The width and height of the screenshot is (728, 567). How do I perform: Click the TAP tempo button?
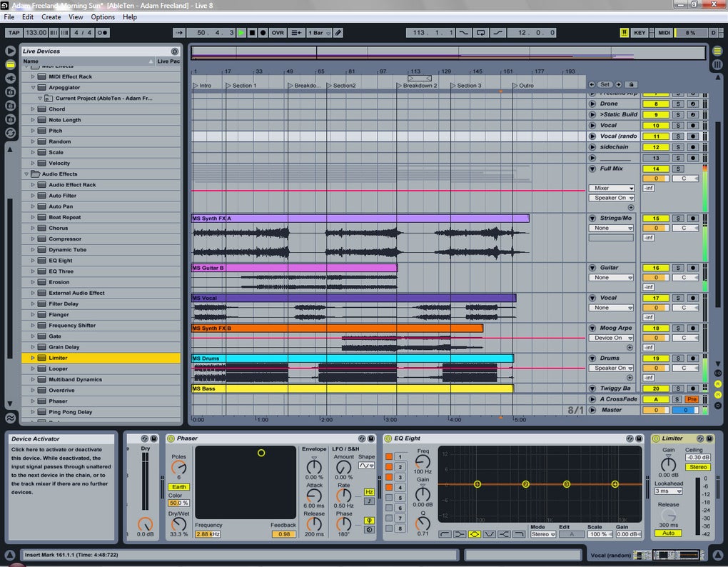click(13, 33)
